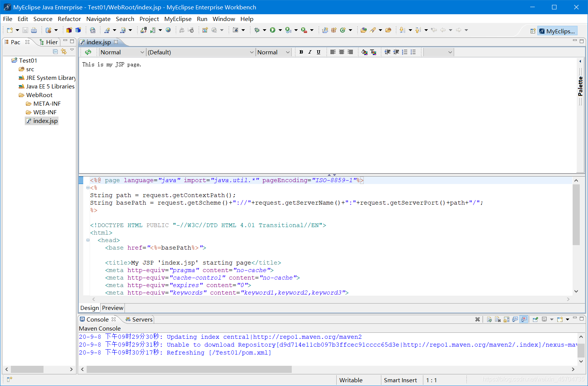Image resolution: width=588 pixels, height=386 pixels.
Task: Click the increase indent icon
Action: [388, 52]
